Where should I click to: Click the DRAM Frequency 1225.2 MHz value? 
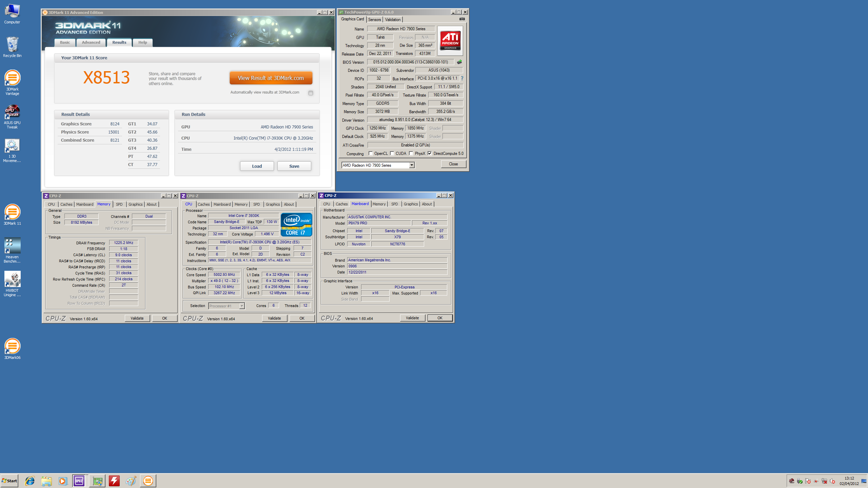(123, 243)
